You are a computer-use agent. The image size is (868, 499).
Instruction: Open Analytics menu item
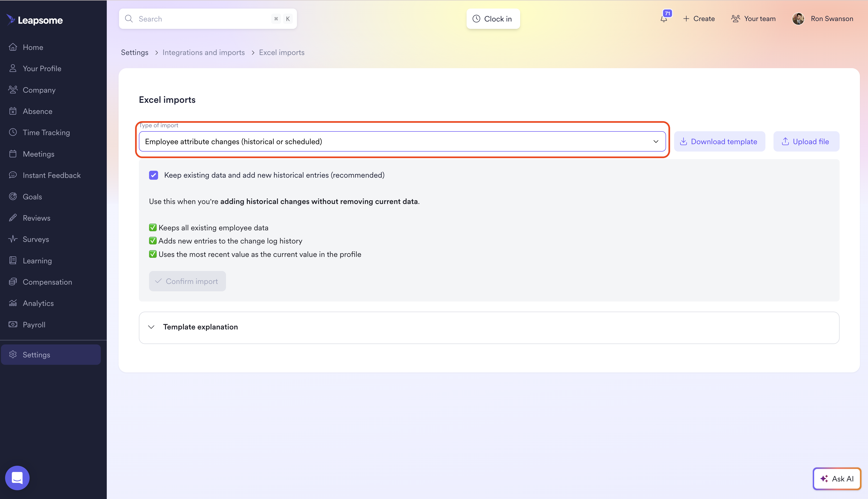point(38,303)
